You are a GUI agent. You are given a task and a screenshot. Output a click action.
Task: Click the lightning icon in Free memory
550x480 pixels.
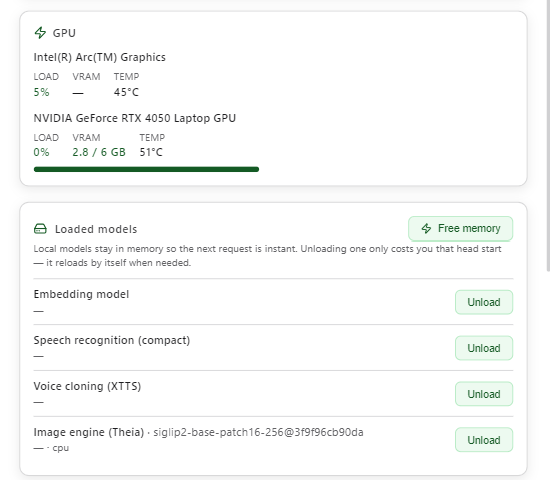[426, 228]
